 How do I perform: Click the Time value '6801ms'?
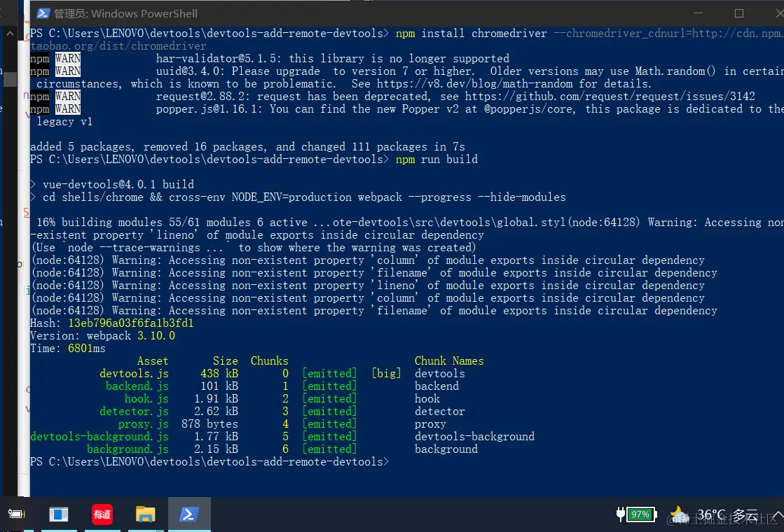point(86,348)
